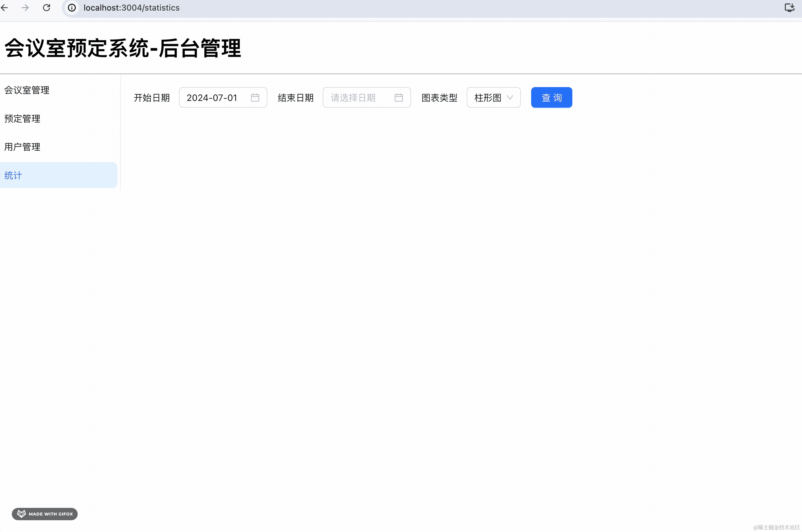Click the browser forward arrow
This screenshot has height=532, width=802.
coord(25,7)
